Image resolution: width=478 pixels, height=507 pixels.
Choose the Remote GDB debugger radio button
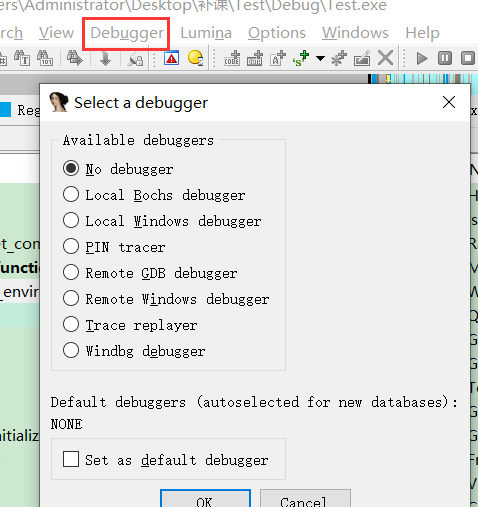150,273
